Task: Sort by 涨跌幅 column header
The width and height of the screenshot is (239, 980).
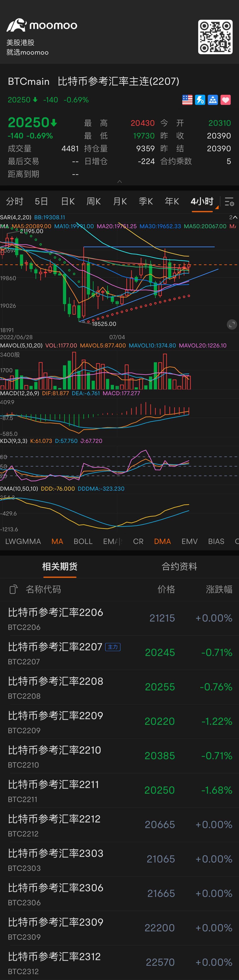Action: (219, 589)
